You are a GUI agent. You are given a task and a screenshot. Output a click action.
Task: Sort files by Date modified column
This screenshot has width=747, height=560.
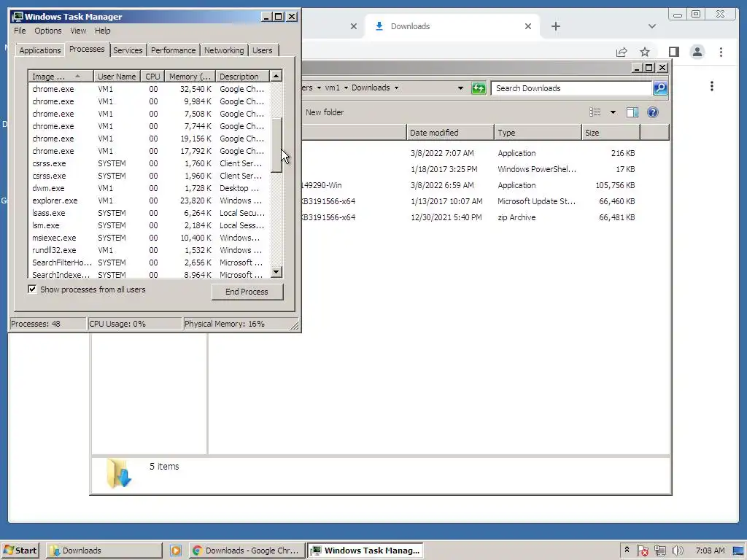[450, 133]
